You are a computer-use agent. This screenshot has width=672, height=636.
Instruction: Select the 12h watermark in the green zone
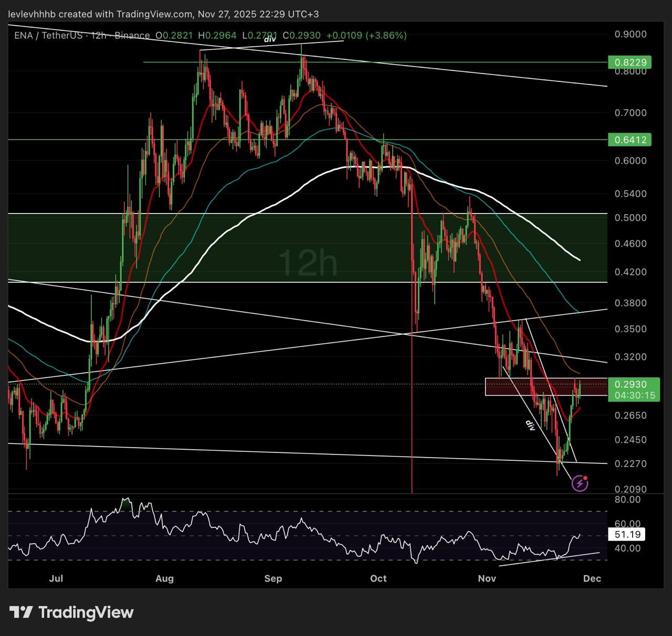(308, 263)
